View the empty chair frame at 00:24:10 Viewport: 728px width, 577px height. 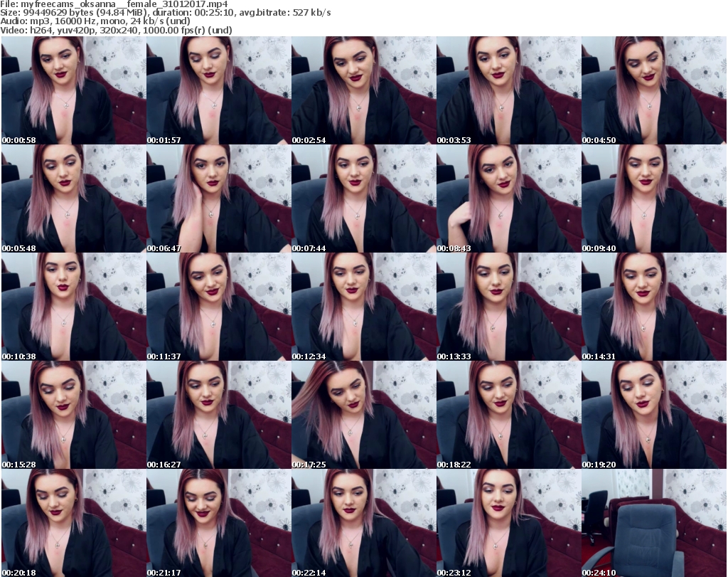654,523
